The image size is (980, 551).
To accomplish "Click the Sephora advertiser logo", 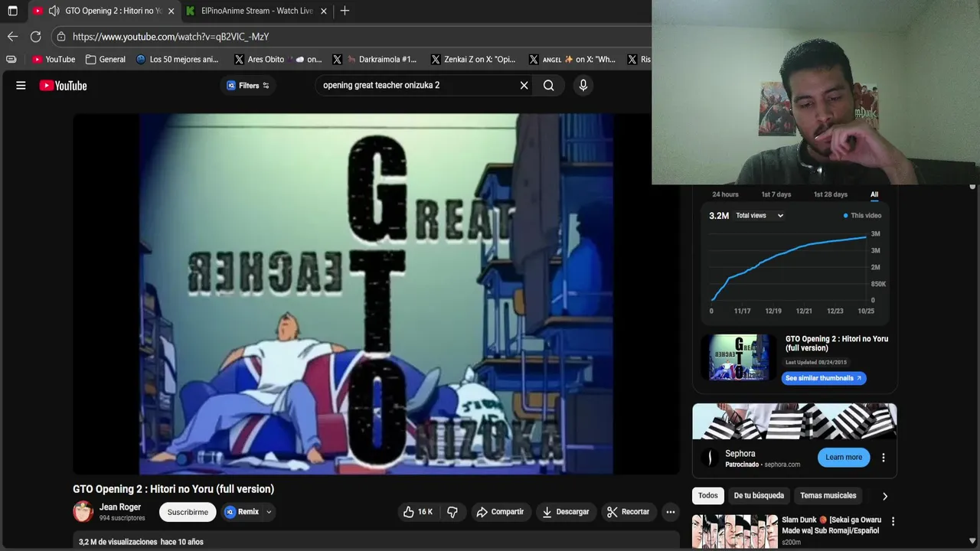I will (x=710, y=458).
